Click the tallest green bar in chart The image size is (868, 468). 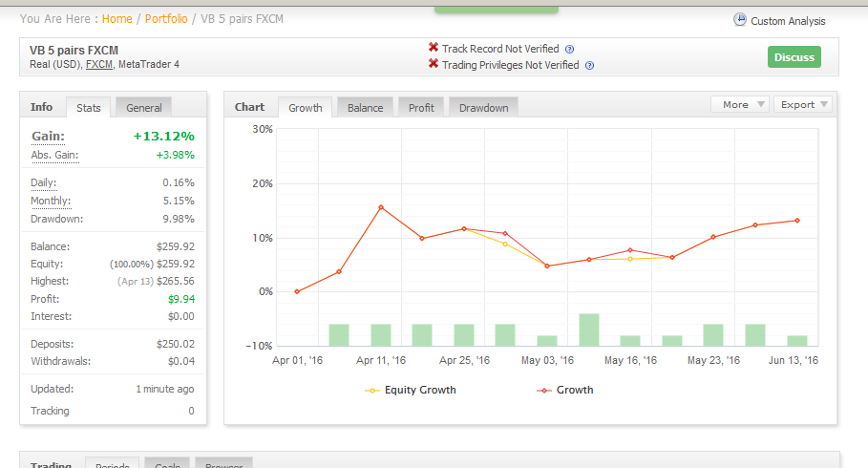point(589,330)
